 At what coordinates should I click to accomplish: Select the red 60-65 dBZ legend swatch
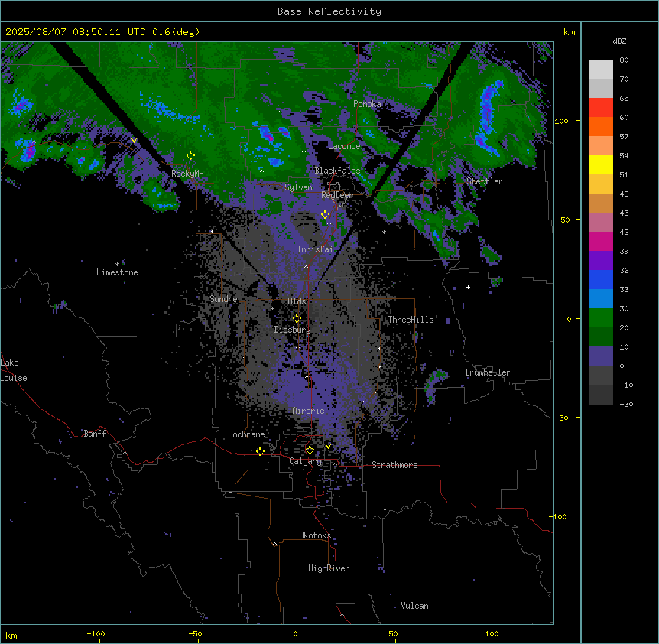(x=601, y=108)
